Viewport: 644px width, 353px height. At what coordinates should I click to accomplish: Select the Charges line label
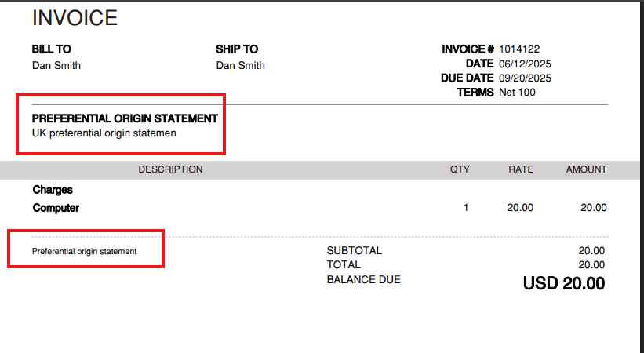coord(53,190)
